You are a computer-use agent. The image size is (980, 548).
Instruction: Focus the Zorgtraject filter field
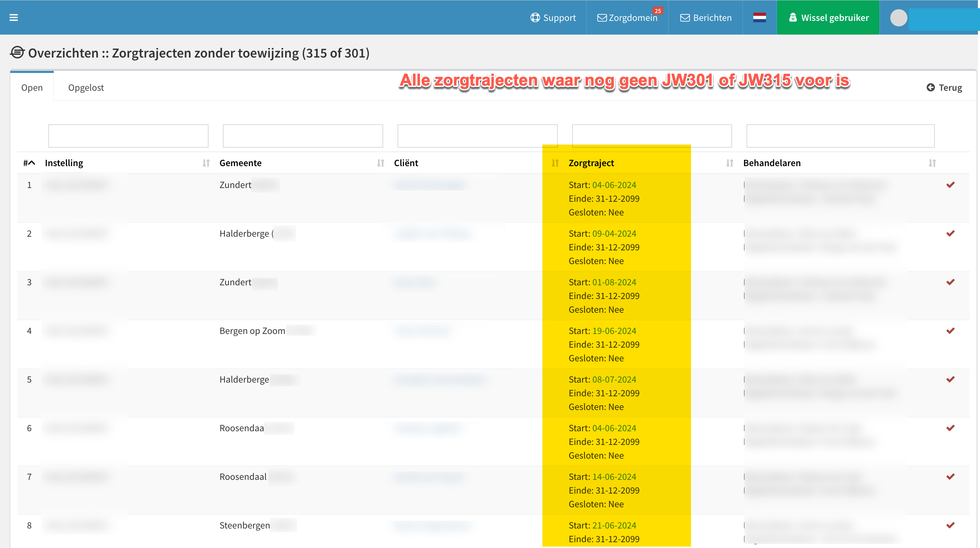click(652, 136)
